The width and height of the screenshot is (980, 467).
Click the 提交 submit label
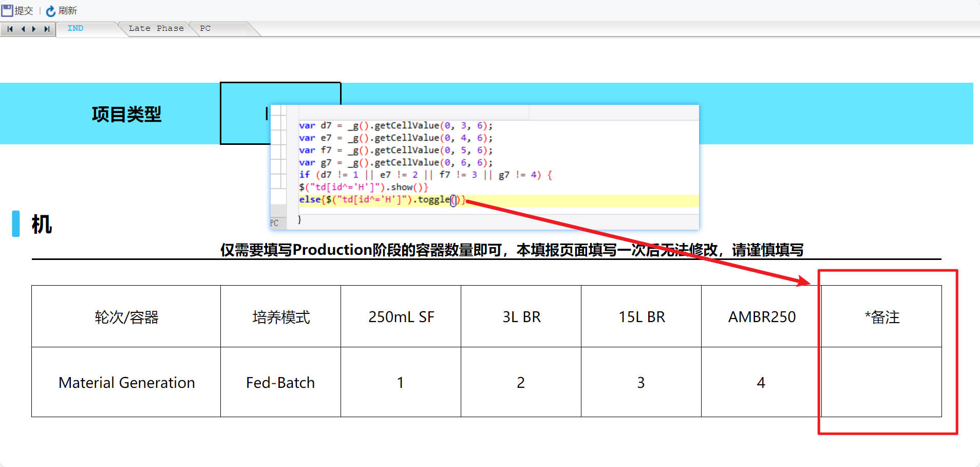click(24, 11)
